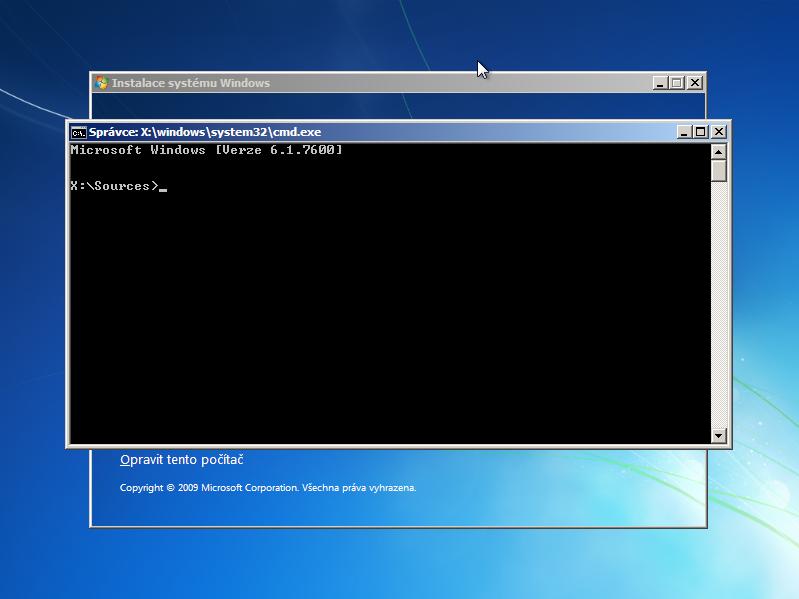This screenshot has width=799, height=599.
Task: Click the Windows Setup flag icon
Action: [x=101, y=83]
